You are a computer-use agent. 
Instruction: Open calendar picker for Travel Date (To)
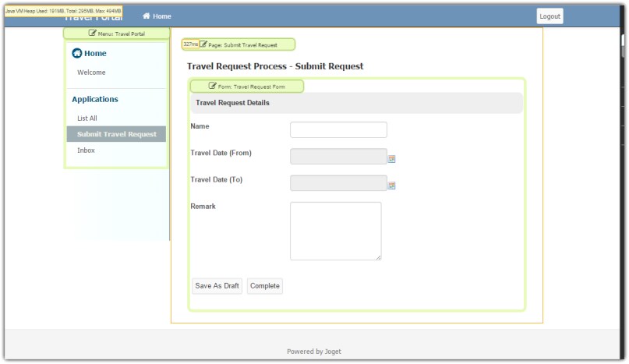pyautogui.click(x=392, y=186)
